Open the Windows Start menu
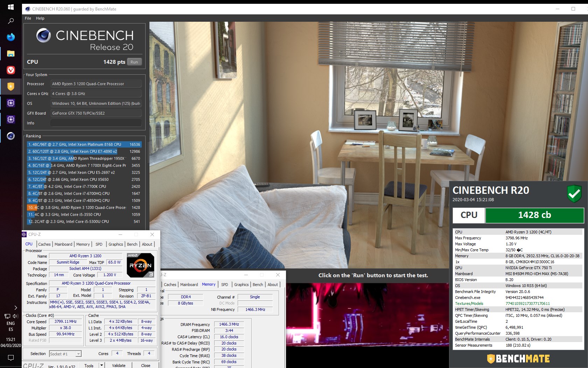This screenshot has width=588, height=368. click(11, 7)
